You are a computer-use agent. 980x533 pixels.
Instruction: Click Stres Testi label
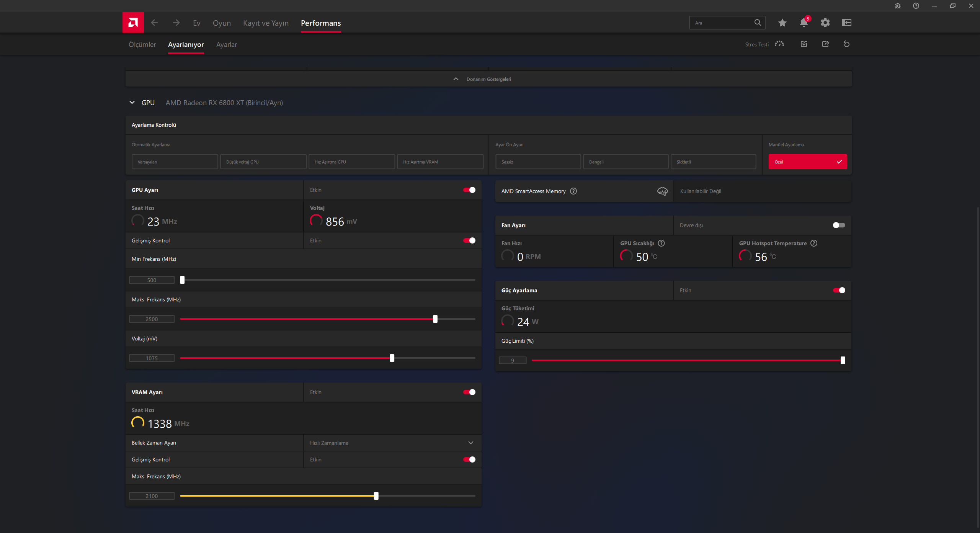(x=757, y=44)
